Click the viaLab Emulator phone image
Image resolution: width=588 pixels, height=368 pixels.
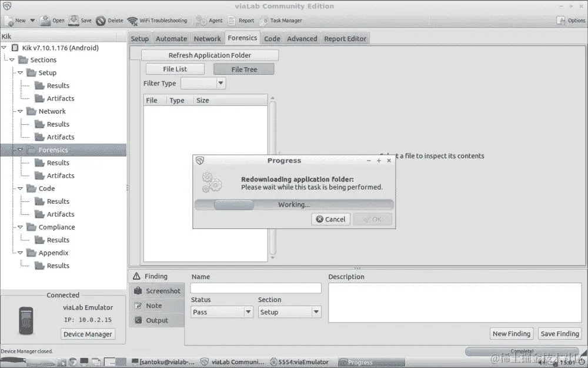pyautogui.click(x=26, y=321)
